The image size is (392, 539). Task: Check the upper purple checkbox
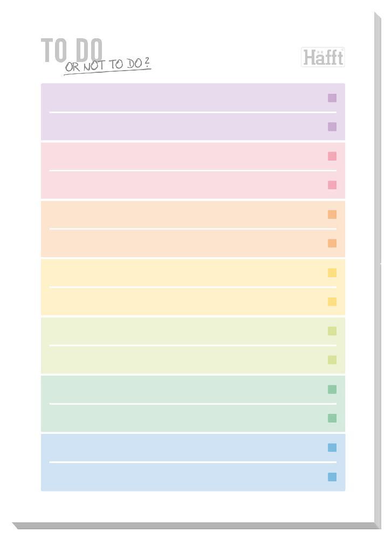[x=332, y=98]
